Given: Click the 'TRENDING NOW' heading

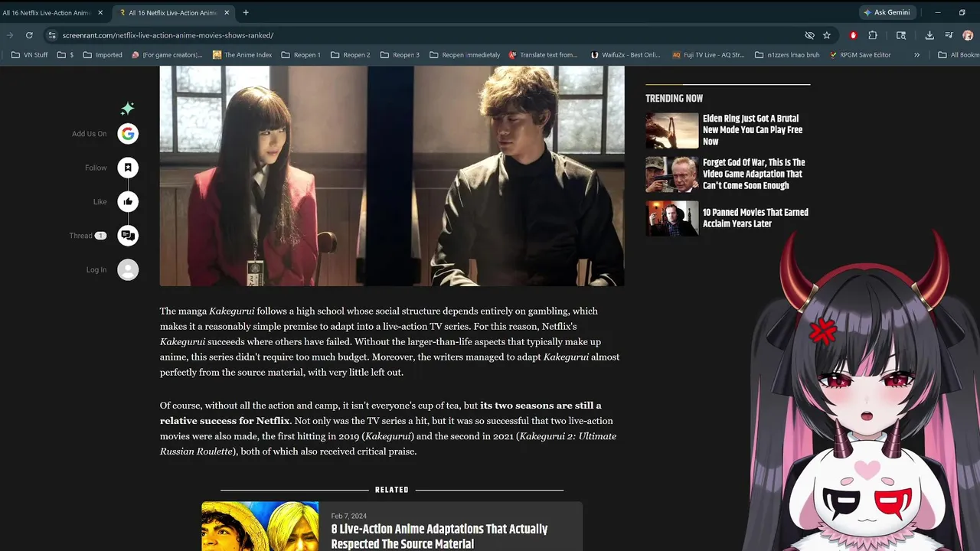Looking at the screenshot, I should (674, 98).
